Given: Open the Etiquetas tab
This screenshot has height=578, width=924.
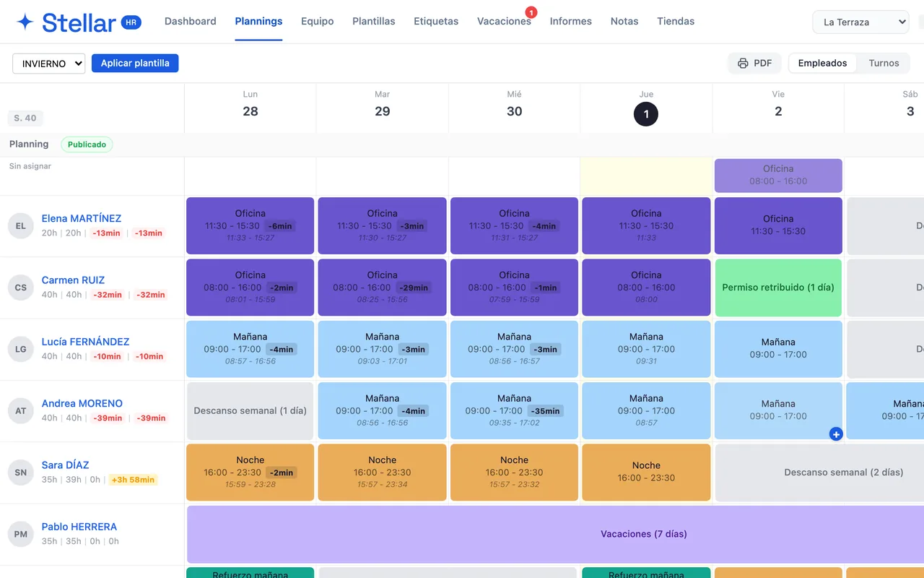Looking at the screenshot, I should pos(436,22).
